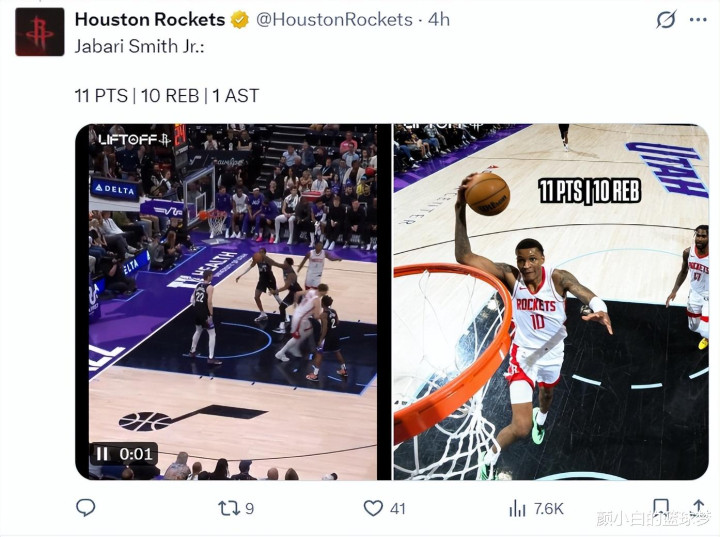
Task: Click the reply speech bubble icon
Action: 85,508
